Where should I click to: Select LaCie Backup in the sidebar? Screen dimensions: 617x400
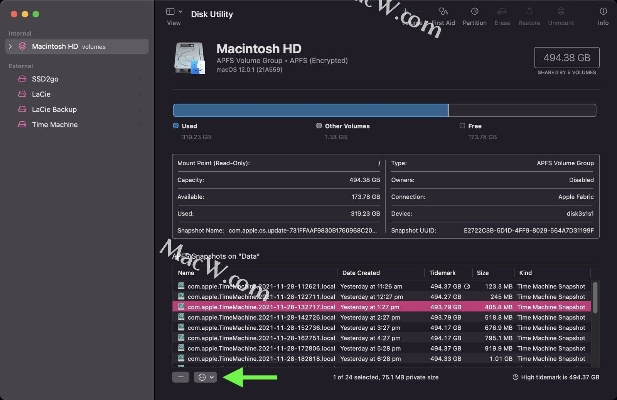point(54,109)
